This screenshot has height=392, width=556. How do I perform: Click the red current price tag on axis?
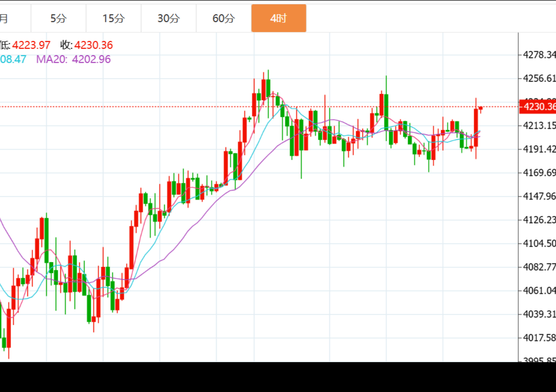click(537, 107)
